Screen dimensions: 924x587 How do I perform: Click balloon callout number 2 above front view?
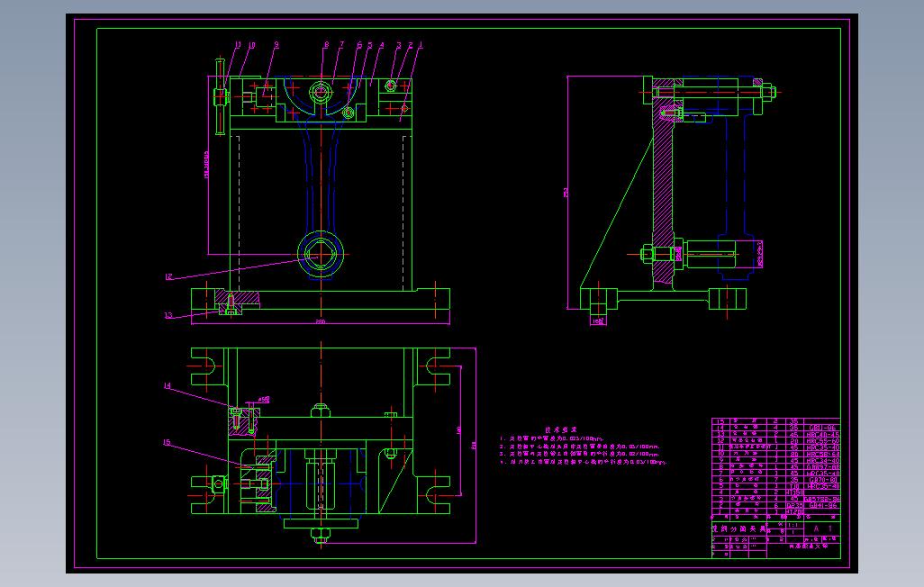click(x=410, y=45)
